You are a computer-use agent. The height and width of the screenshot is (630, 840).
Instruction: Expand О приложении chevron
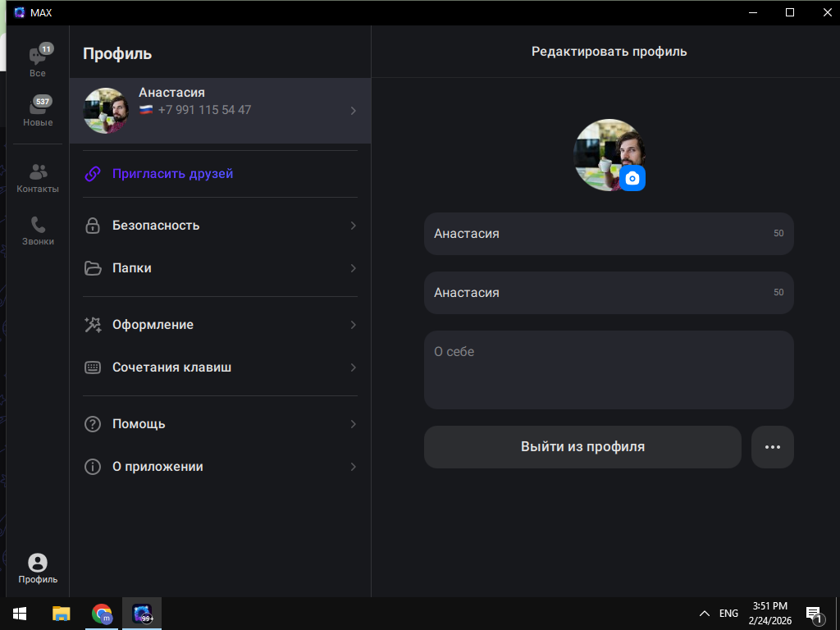(353, 467)
